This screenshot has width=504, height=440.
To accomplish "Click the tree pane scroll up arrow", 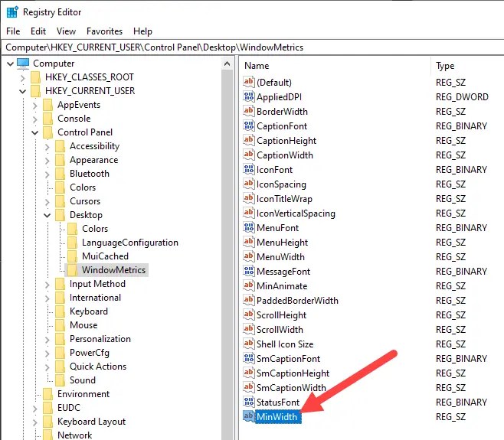I will 227,64.
